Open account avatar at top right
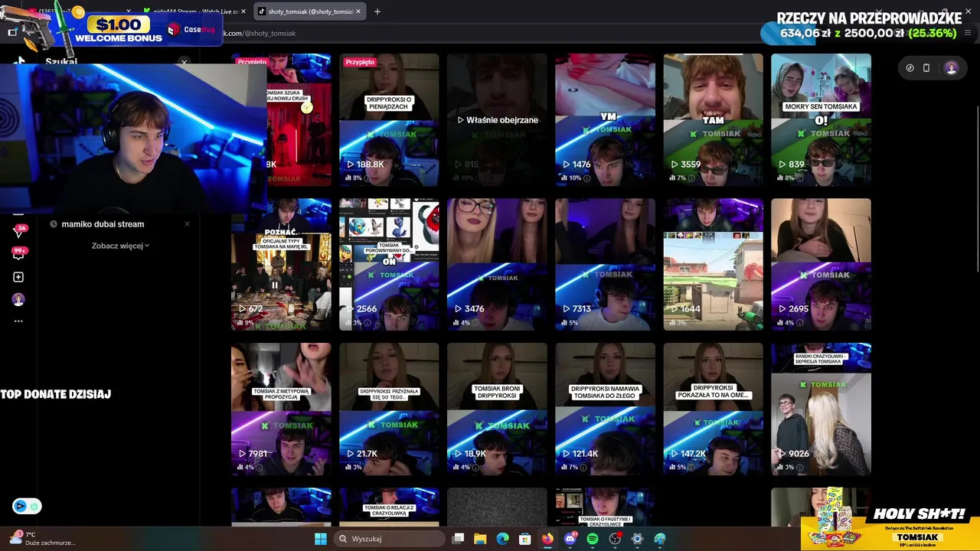The height and width of the screenshot is (551, 980). (x=951, y=68)
